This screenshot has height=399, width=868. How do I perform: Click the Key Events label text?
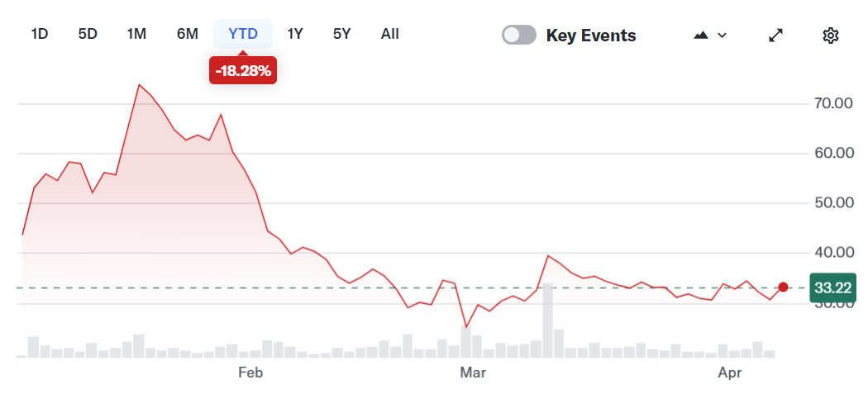591,36
